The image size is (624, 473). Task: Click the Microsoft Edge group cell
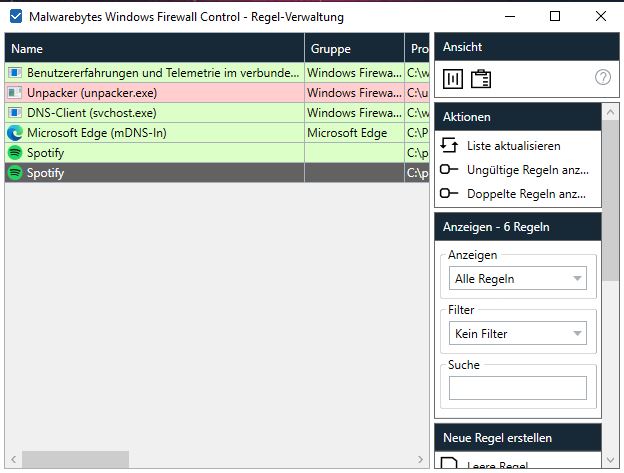[354, 133]
